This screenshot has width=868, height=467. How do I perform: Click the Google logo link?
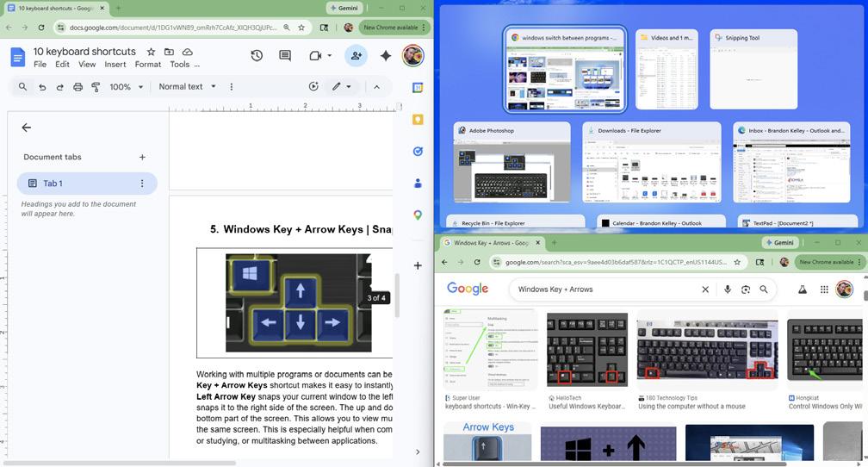click(468, 289)
